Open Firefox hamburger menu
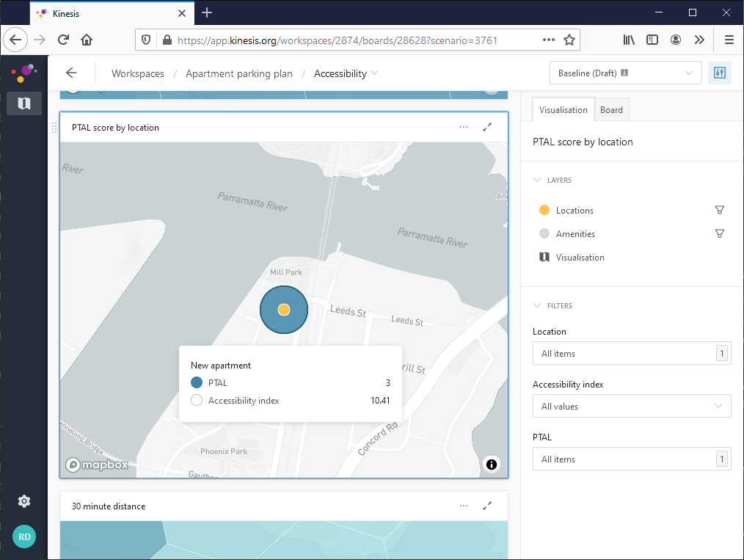 pyautogui.click(x=729, y=40)
